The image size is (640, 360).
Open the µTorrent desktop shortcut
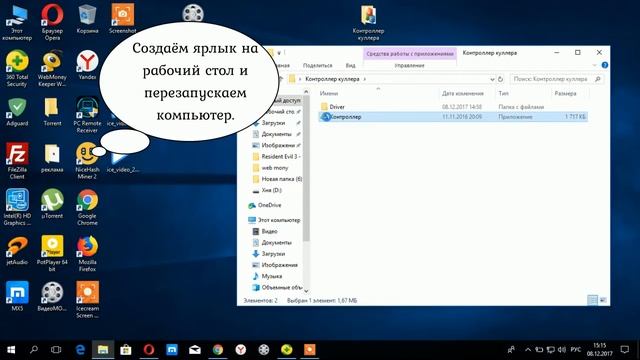52,204
